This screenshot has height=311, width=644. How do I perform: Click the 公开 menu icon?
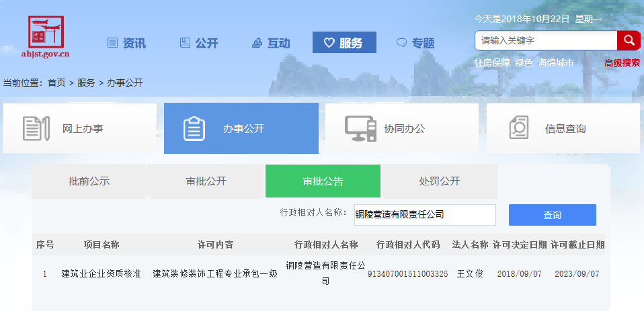tap(186, 43)
